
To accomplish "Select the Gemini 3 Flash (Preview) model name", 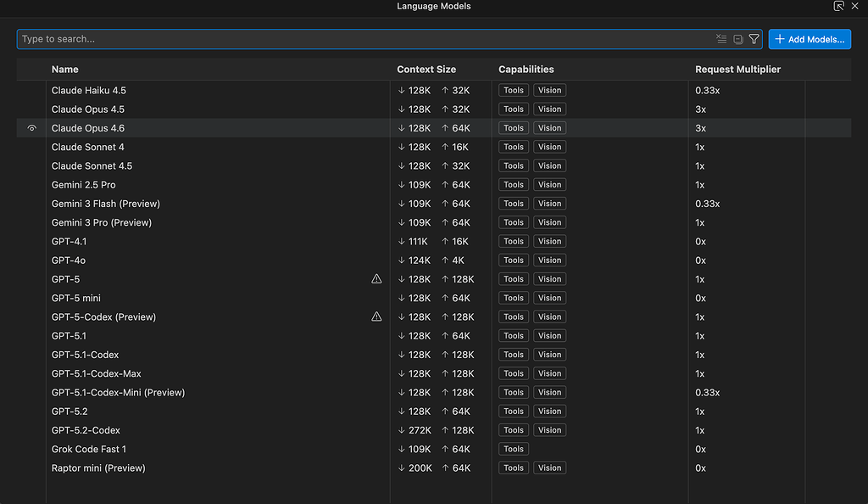I will coord(106,204).
